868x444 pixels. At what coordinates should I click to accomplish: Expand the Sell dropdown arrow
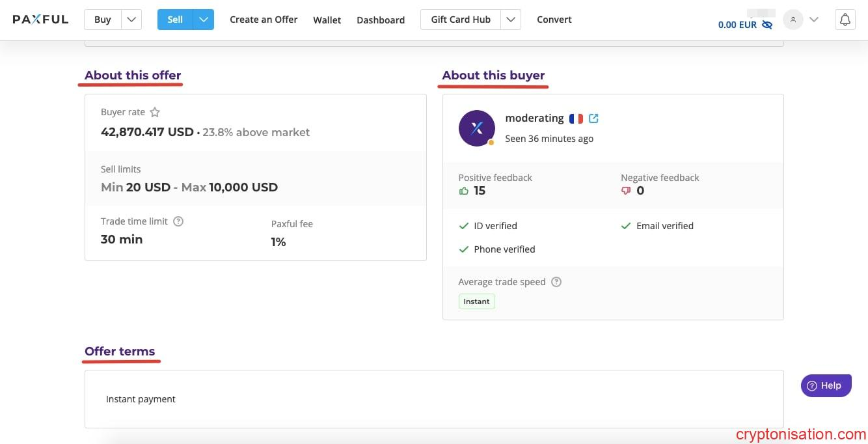204,20
